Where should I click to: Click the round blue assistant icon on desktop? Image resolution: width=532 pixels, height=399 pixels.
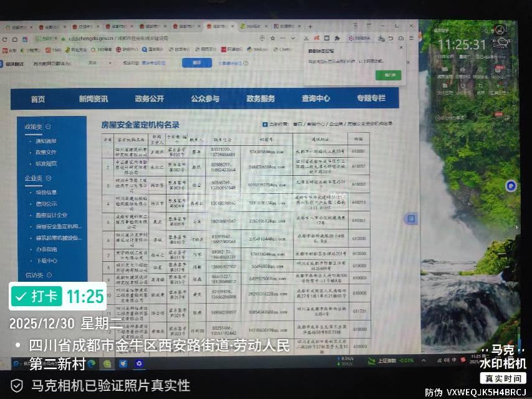pos(511,185)
